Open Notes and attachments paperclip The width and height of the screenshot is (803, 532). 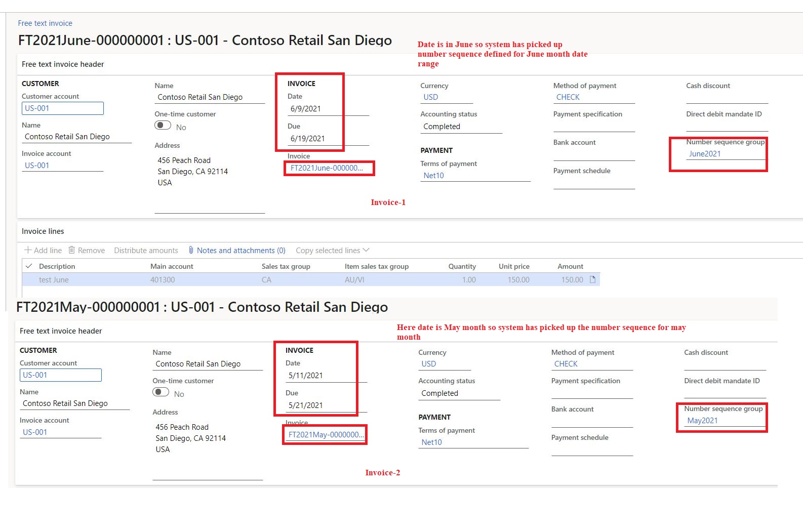pos(191,250)
